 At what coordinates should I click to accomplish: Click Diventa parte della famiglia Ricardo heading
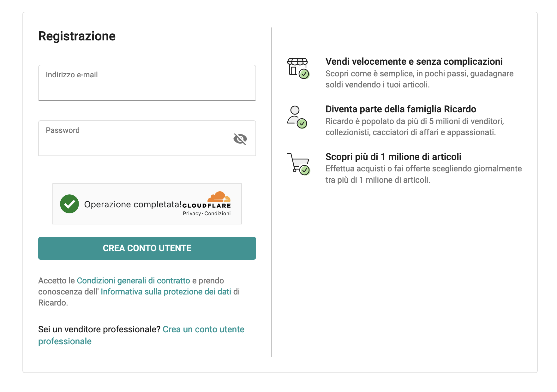401,109
